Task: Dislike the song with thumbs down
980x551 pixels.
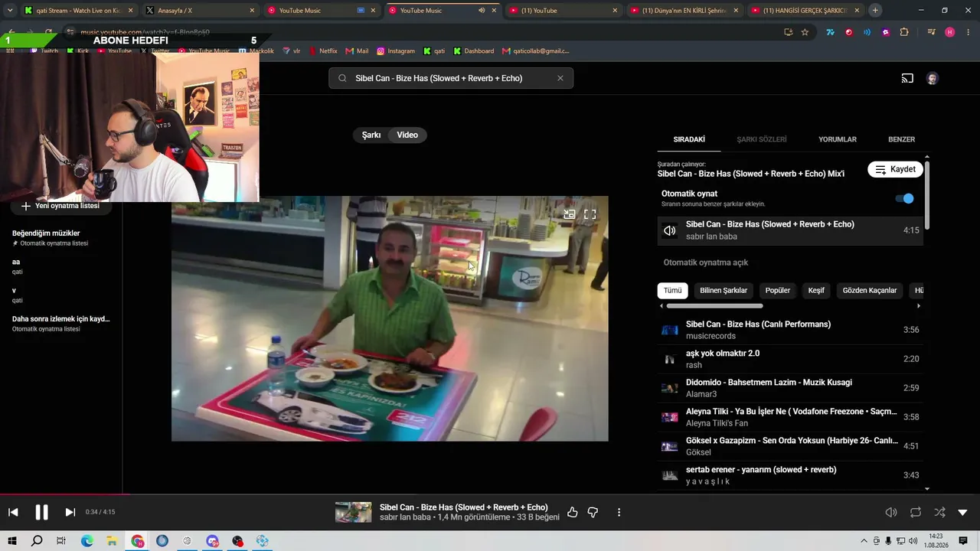Action: 593,512
